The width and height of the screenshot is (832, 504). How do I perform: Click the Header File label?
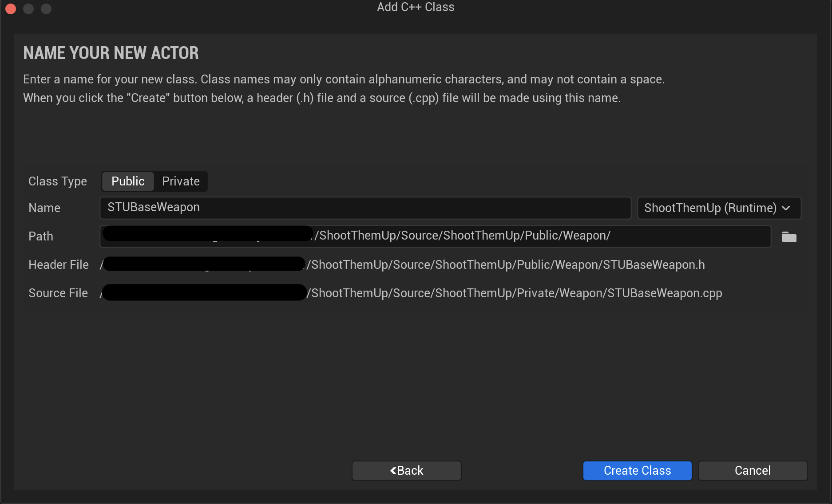59,265
